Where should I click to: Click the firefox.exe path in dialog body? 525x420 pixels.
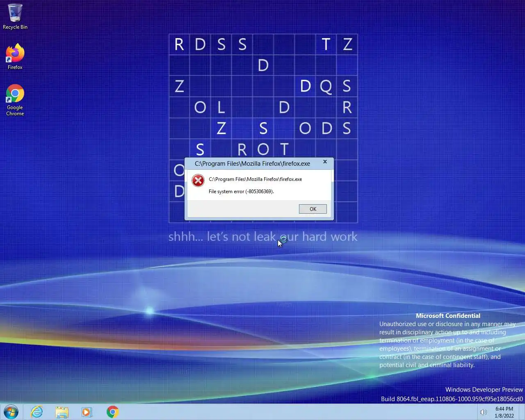[255, 179]
